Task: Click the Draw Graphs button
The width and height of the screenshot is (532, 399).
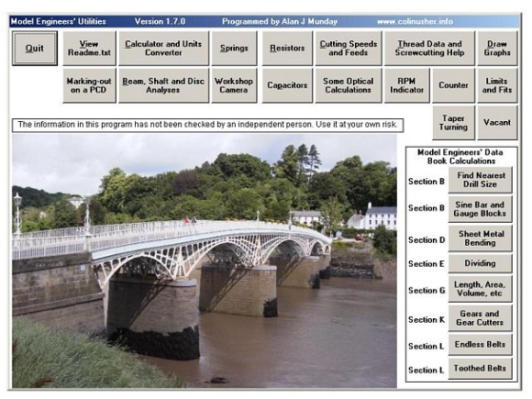Action: (497, 49)
